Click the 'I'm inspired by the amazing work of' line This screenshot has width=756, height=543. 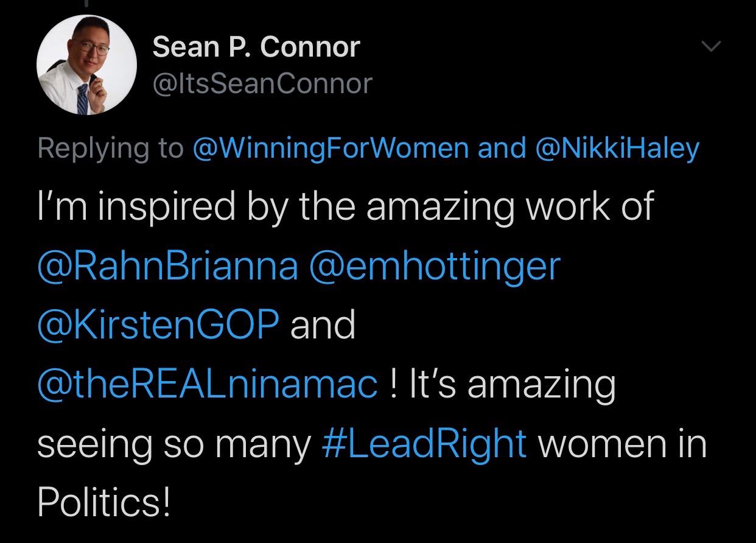pyautogui.click(x=345, y=207)
